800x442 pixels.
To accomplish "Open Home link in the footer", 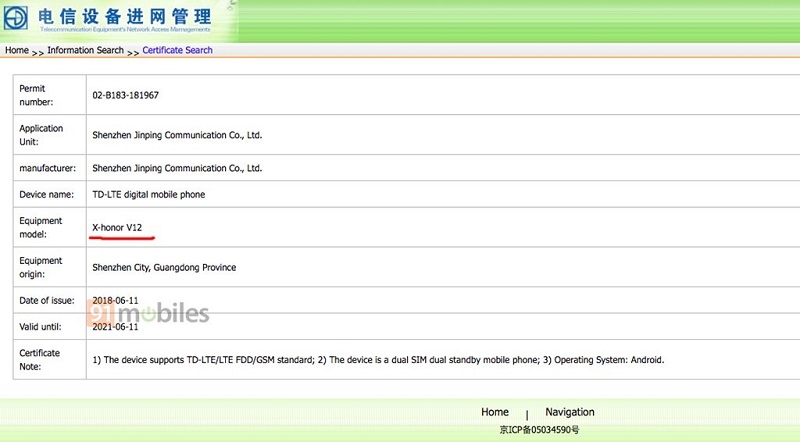I will click(x=494, y=412).
